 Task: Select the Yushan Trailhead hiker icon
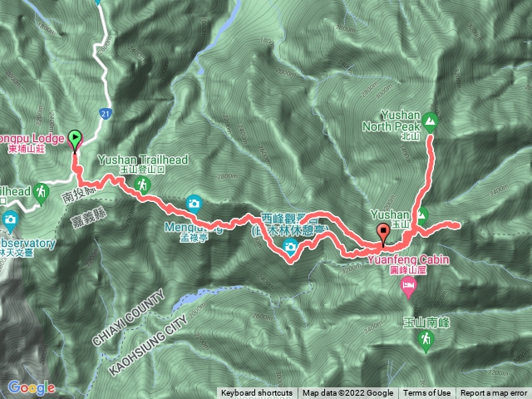142,186
